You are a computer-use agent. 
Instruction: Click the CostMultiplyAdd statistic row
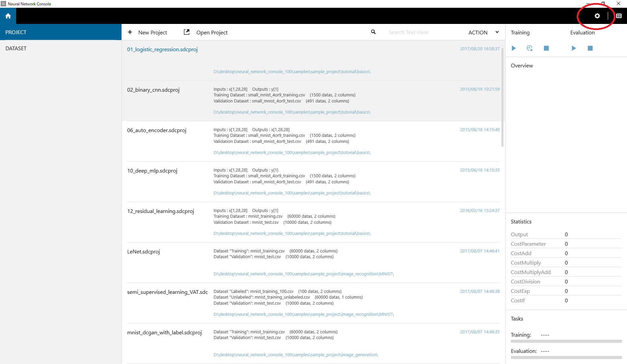pyautogui.click(x=566, y=272)
